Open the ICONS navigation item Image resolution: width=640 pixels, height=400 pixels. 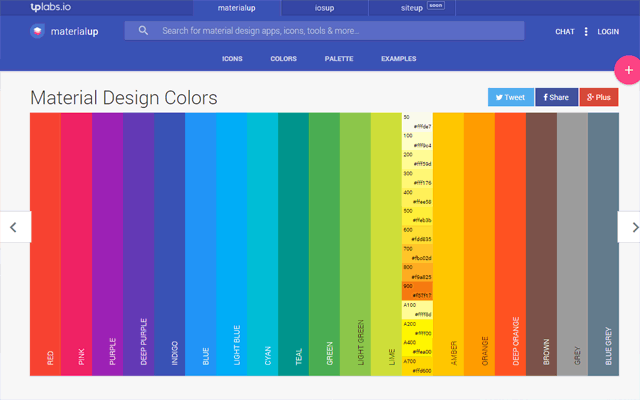[232, 59]
